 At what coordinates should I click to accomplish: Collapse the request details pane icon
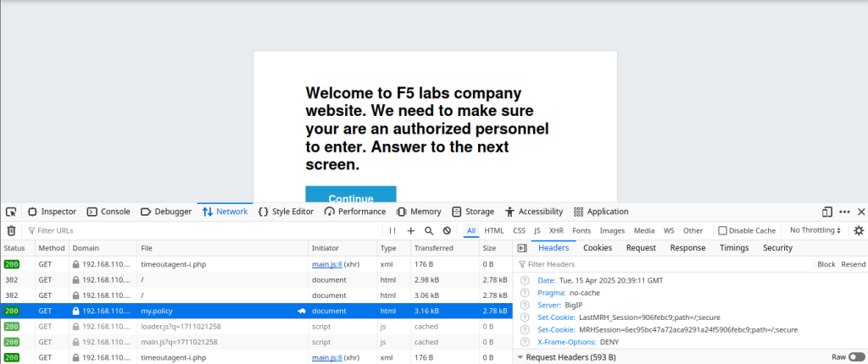[x=522, y=248]
